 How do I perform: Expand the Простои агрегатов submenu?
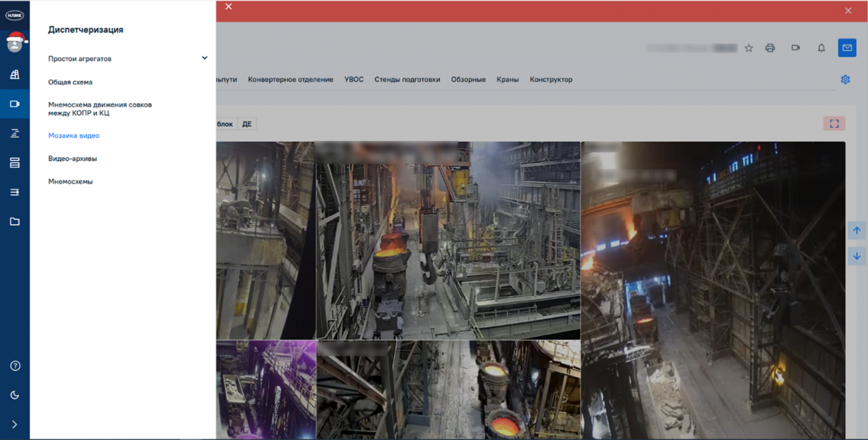(x=204, y=58)
